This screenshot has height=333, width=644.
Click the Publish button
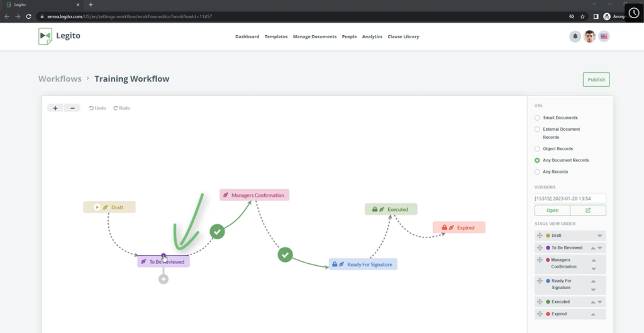596,79
